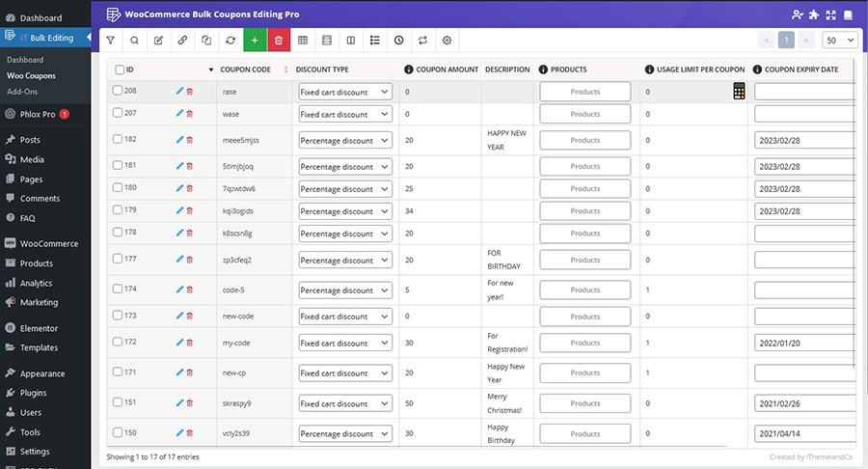Viewport: 868px width, 469px height.
Task: Click Products button for coupon 179
Action: [585, 211]
